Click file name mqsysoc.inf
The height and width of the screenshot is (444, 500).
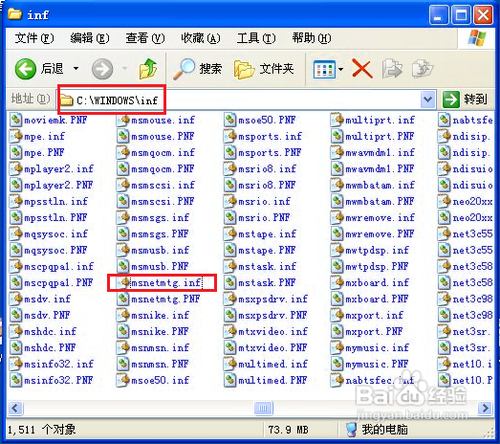56,234
